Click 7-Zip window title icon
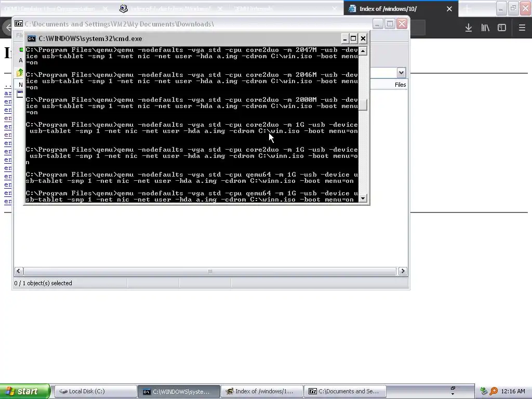Viewport: 532px width, 399px height. (19, 24)
